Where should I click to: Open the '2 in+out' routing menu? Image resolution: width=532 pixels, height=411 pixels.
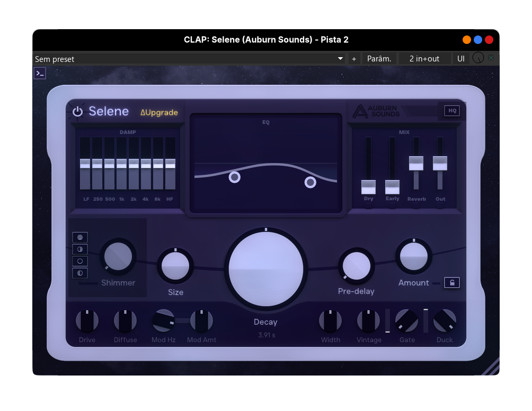[x=424, y=59]
